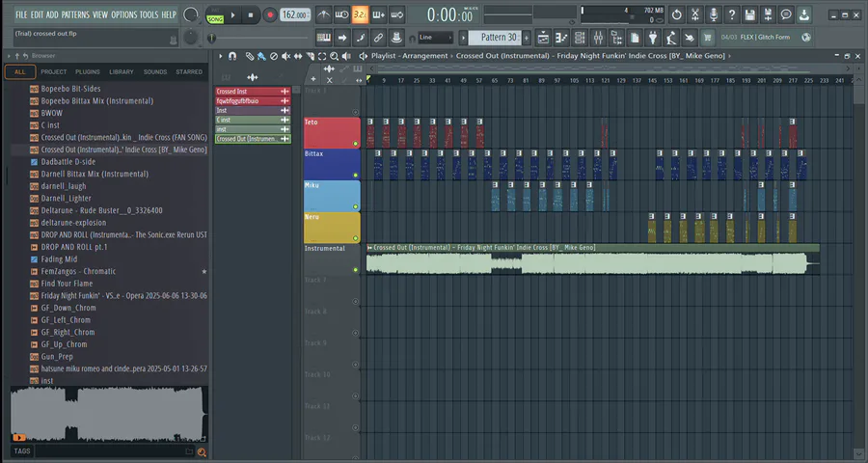Mute the Teto track green light
868x463 pixels.
[x=355, y=144]
